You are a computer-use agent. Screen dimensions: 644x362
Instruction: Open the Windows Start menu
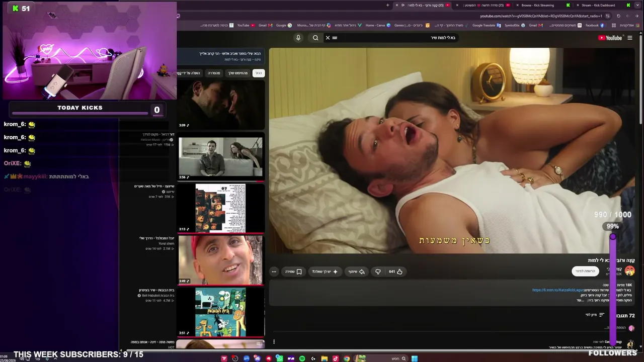coord(415,358)
